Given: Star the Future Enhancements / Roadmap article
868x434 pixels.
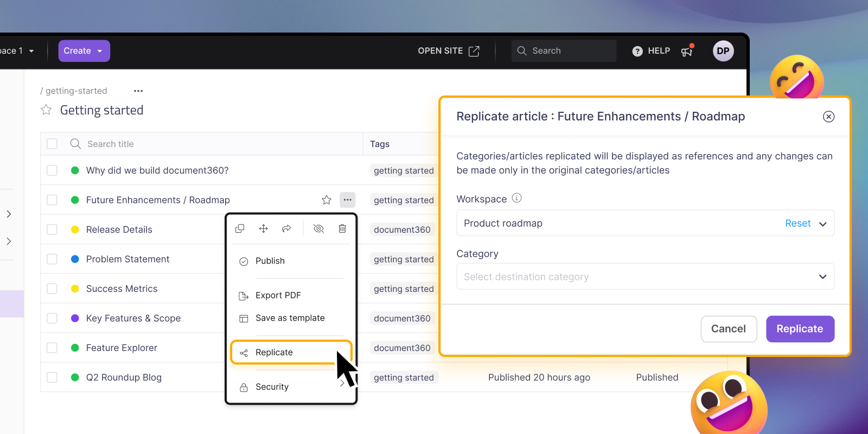Looking at the screenshot, I should pyautogui.click(x=327, y=200).
